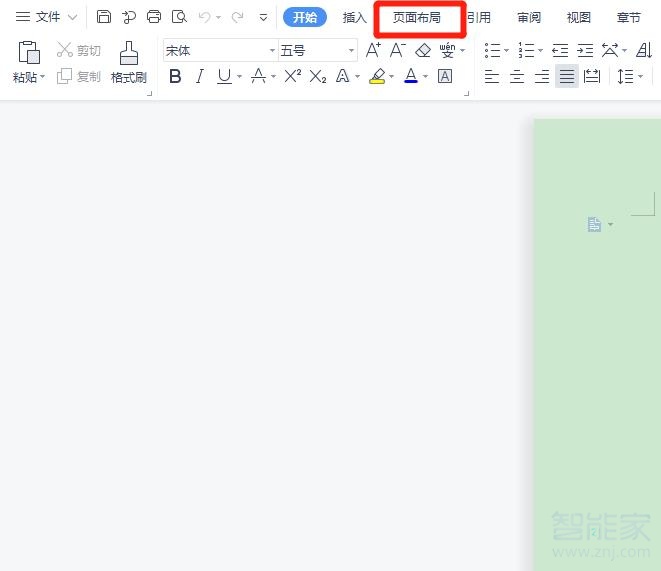Screen dimensions: 661x571
Task: Open Print Preview from the quick toolbar
Action: pos(179,17)
